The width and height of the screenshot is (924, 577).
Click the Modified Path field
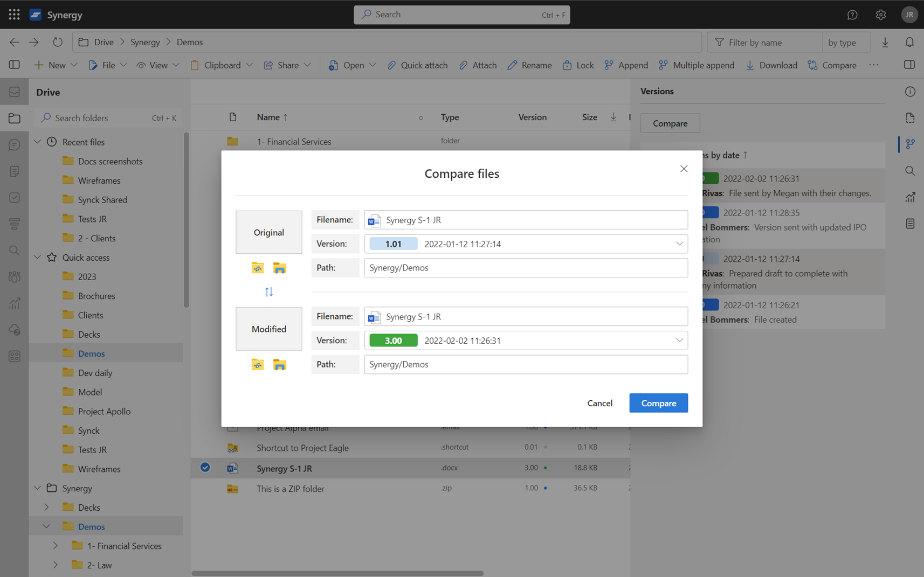point(526,365)
